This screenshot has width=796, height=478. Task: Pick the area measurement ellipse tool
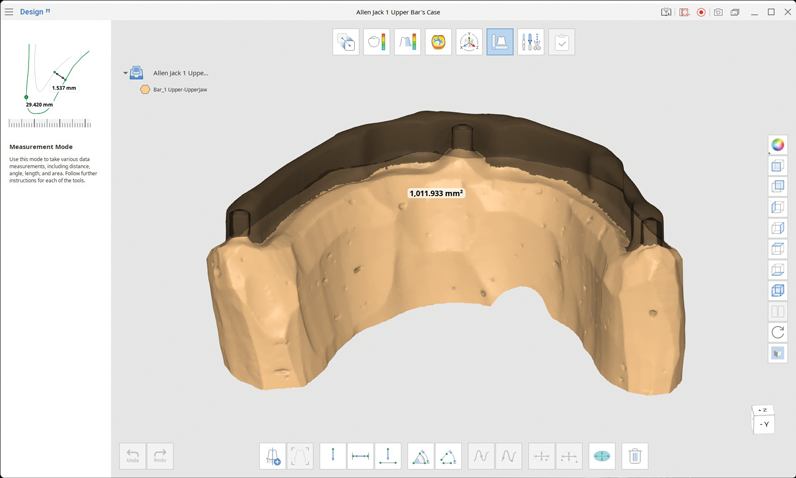point(602,456)
